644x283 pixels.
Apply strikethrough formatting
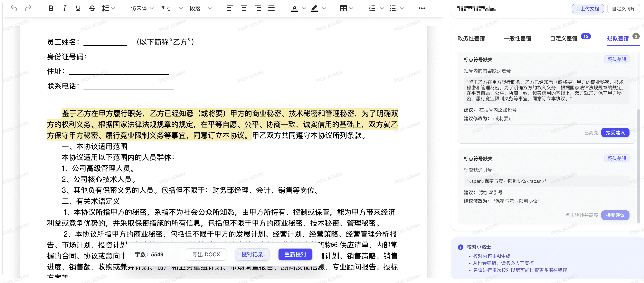92,8
